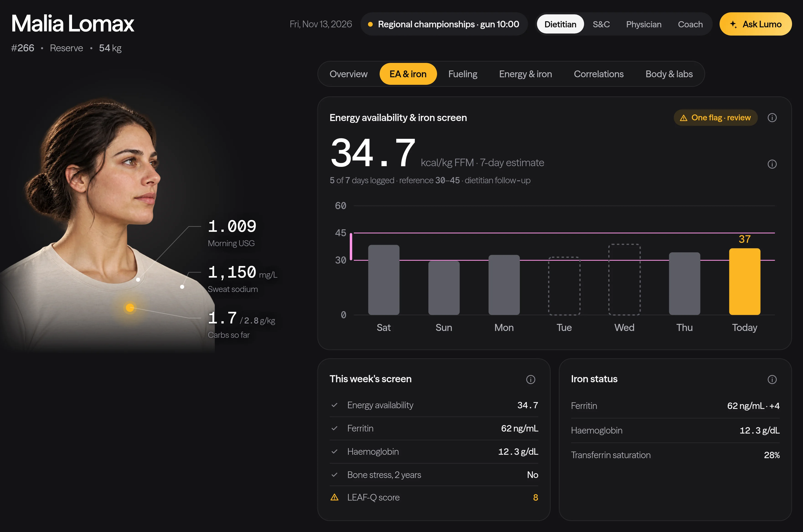
Task: Click the date Fri, Nov 13, 2026
Action: click(x=321, y=24)
